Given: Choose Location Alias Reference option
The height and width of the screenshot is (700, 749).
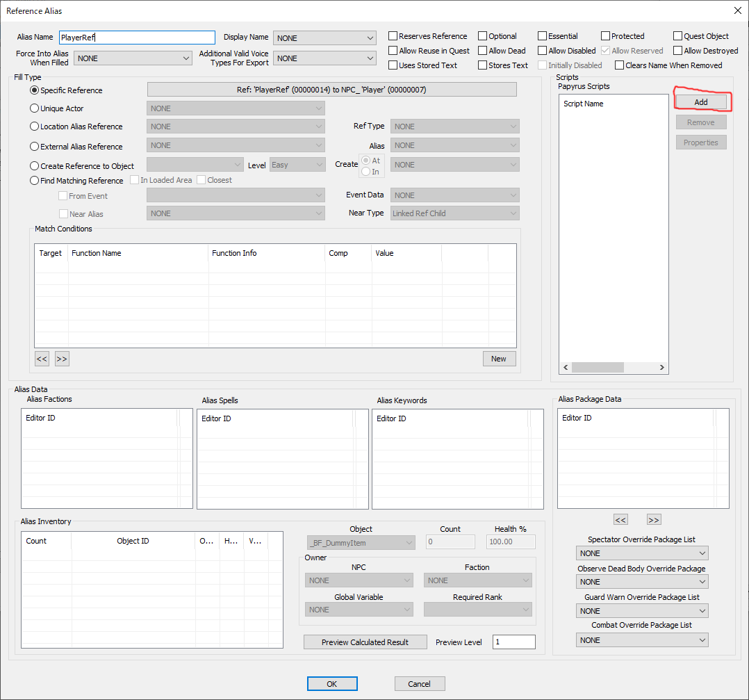Looking at the screenshot, I should [x=35, y=127].
